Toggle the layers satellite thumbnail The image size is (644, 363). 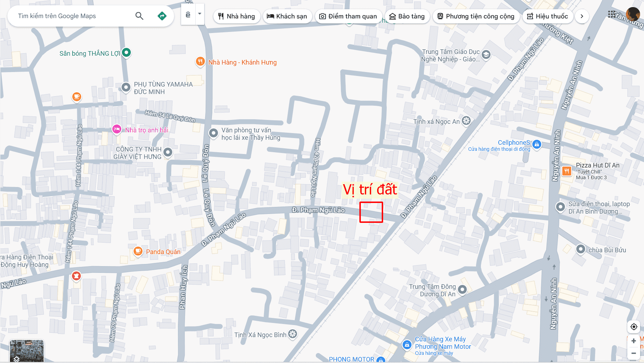(x=27, y=351)
